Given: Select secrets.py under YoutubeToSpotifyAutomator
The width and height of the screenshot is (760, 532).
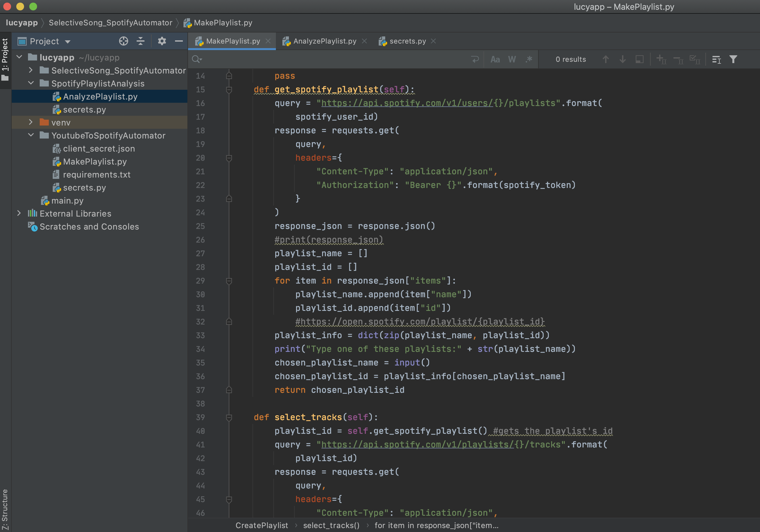Looking at the screenshot, I should coord(84,187).
